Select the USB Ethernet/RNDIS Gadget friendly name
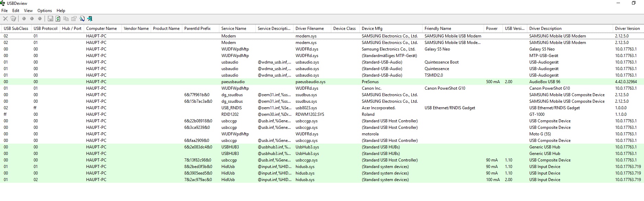The image size is (644, 201). tap(450, 108)
